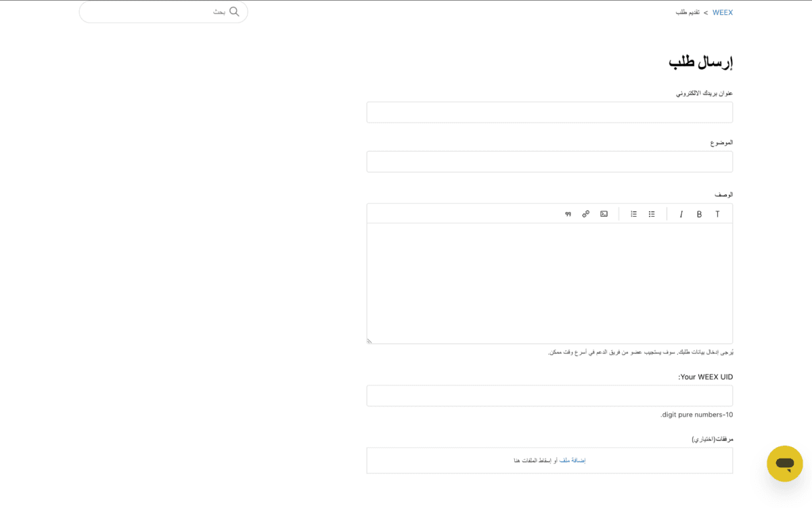This screenshot has height=508, width=812.
Task: Open the yellow chat support widget
Action: 784,464
